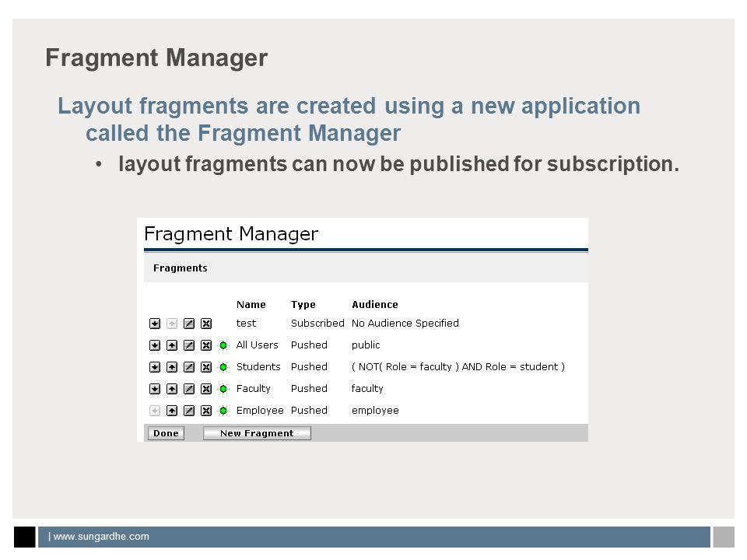The height and width of the screenshot is (560, 747).
Task: Click the Type column header
Action: (303, 305)
